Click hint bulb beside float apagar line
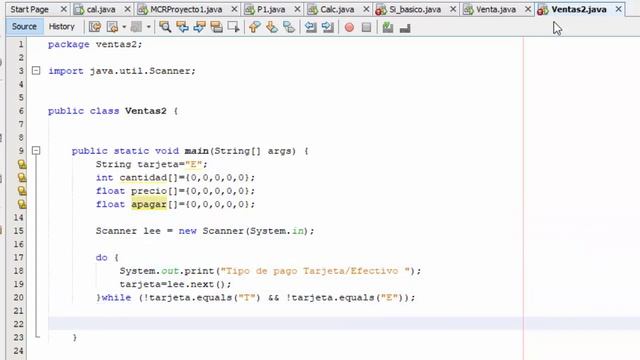The image size is (640, 360). (22, 204)
